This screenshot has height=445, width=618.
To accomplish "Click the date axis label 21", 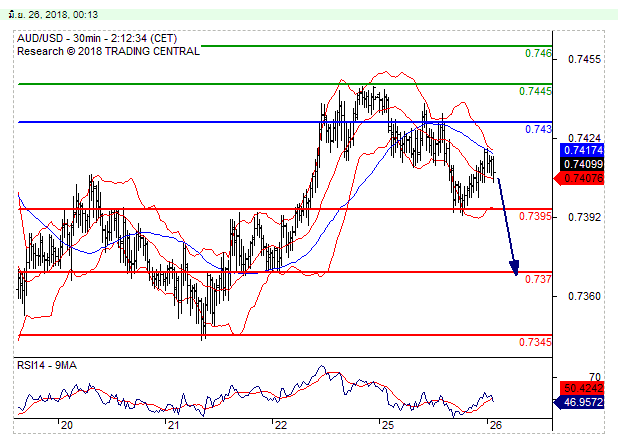I will (173, 425).
